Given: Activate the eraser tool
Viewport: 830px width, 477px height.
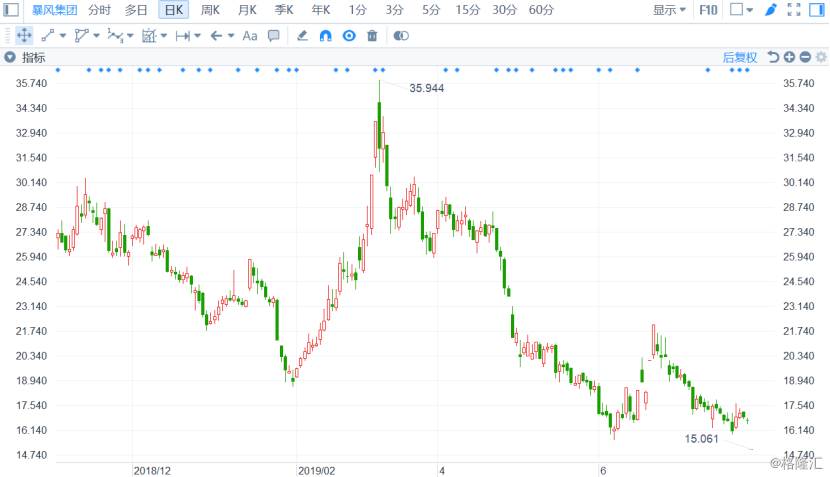Looking at the screenshot, I should tap(302, 36).
